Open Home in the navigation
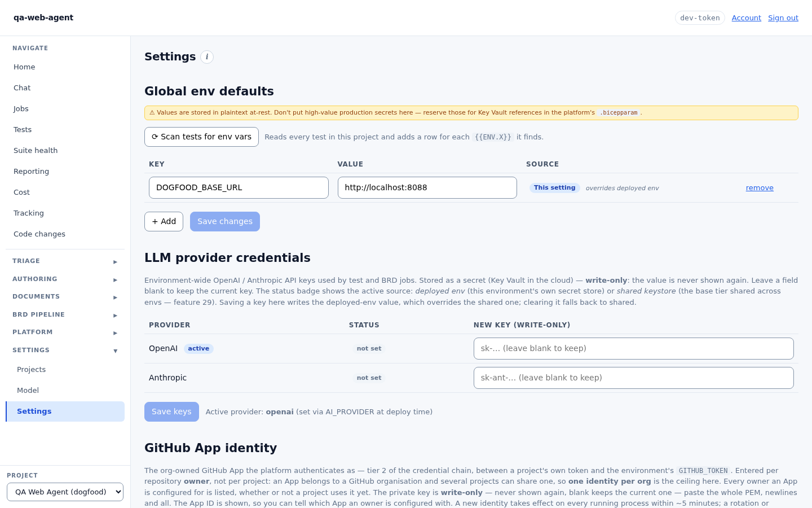The image size is (812, 508). click(65, 67)
